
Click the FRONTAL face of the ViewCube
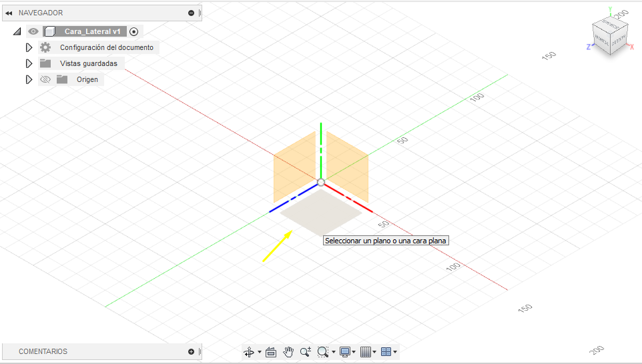pos(601,40)
